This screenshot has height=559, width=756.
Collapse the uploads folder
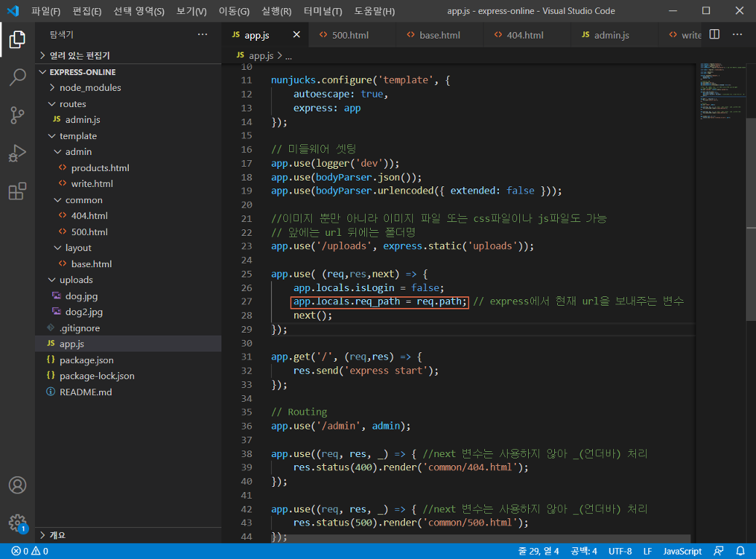[x=76, y=279]
